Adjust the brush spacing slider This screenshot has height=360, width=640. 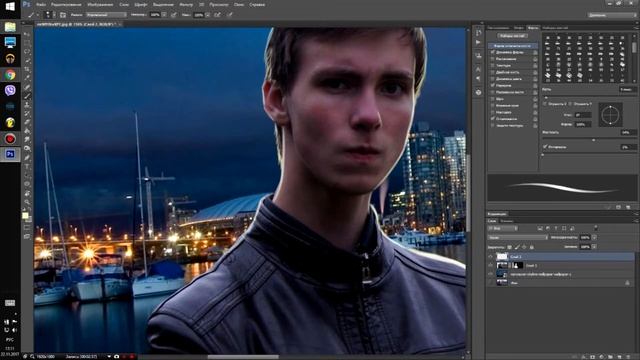tap(542, 155)
